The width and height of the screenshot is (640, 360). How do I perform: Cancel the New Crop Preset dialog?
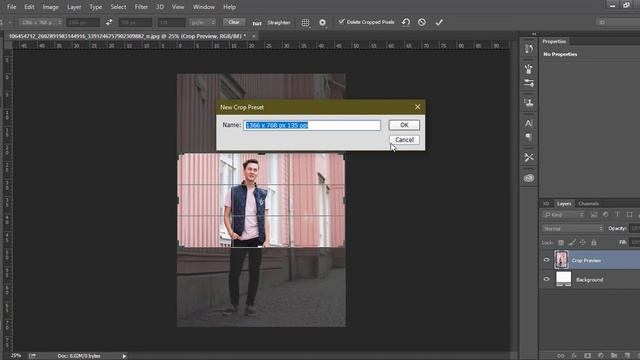click(404, 140)
